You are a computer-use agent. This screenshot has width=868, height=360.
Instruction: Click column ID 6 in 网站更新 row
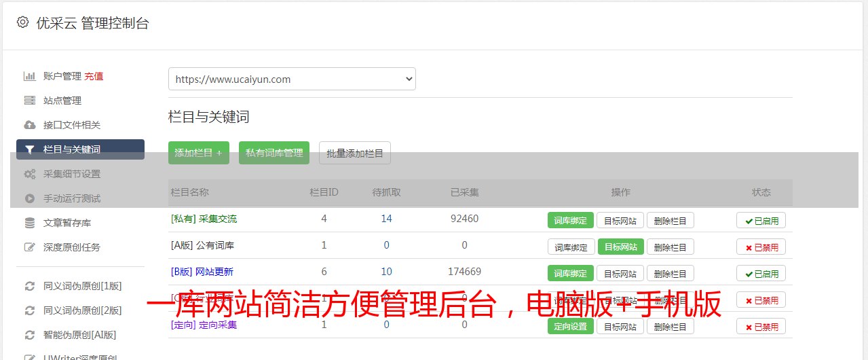(324, 272)
